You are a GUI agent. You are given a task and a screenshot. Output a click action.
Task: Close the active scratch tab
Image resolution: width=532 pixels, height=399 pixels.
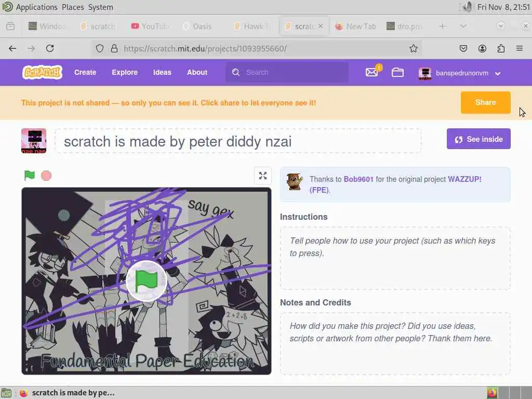[x=321, y=26]
